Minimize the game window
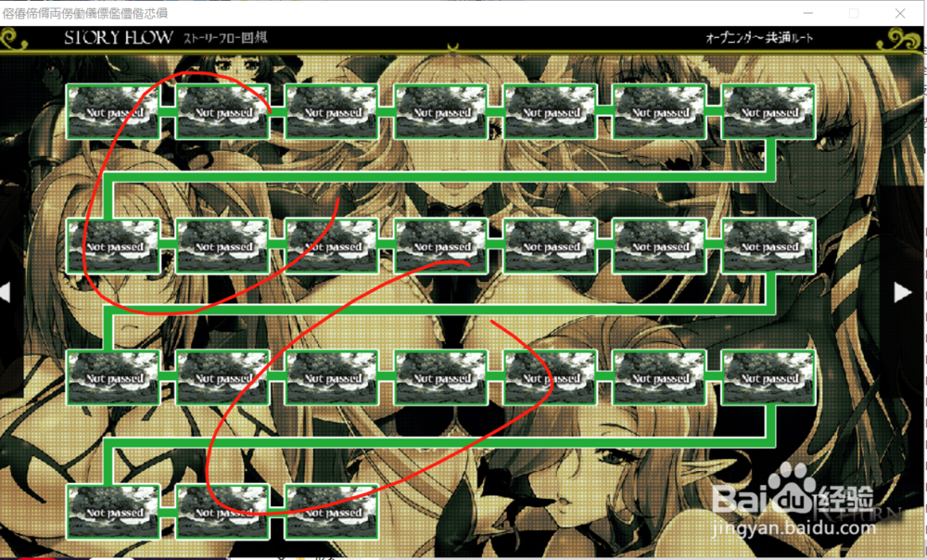The width and height of the screenshot is (927, 560). click(808, 13)
